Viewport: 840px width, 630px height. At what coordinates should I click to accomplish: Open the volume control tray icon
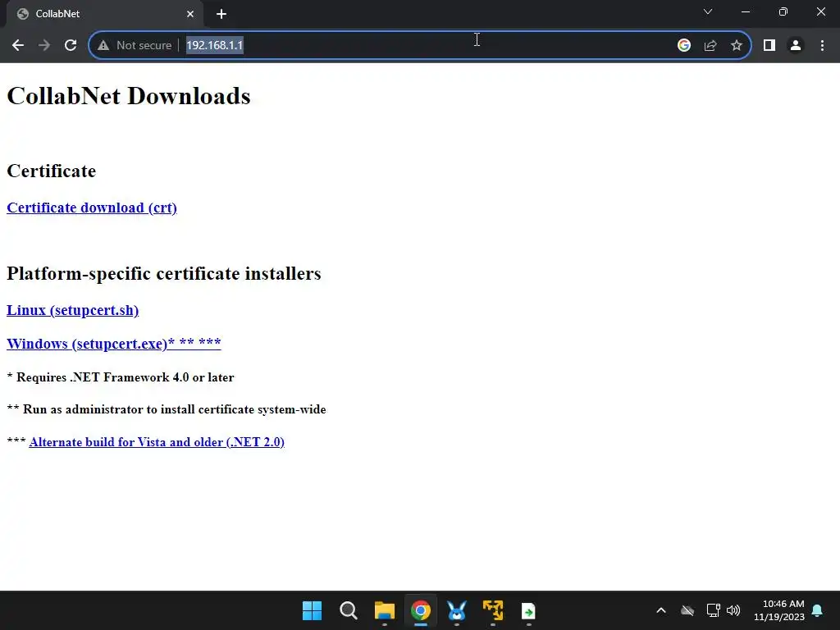tap(733, 610)
